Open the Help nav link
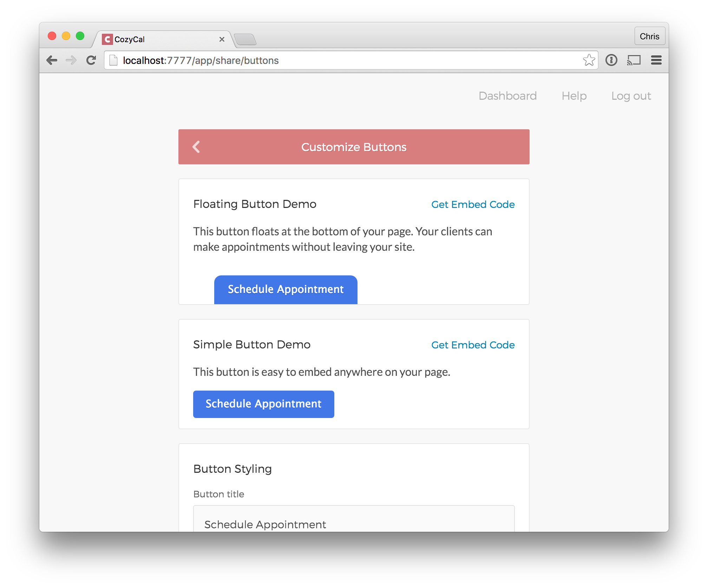This screenshot has height=588, width=708. 574,96
